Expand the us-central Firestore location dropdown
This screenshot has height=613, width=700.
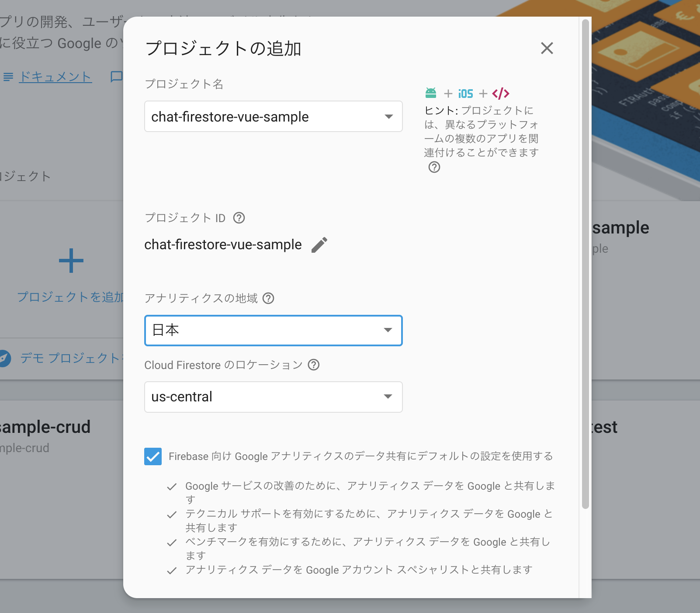pos(388,397)
